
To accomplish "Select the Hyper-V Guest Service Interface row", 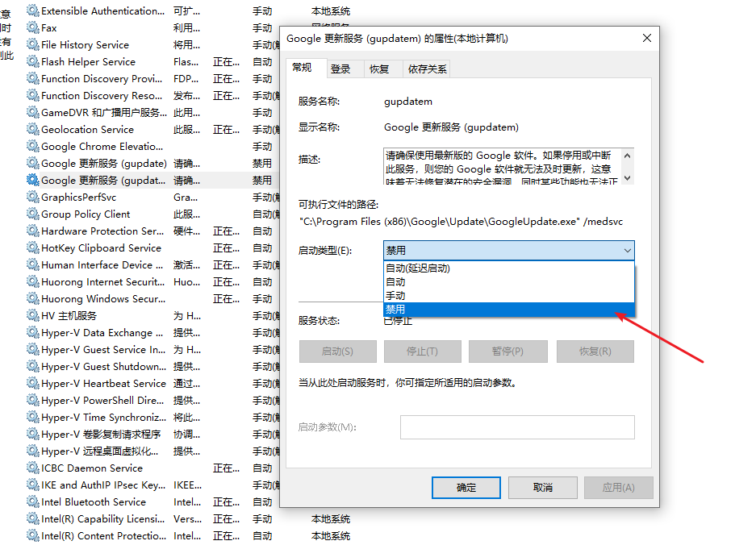I will point(152,349).
